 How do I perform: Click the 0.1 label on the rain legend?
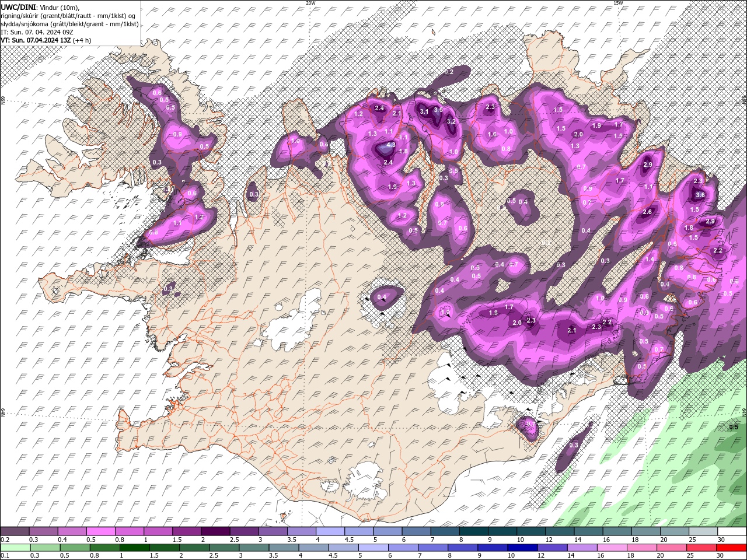pos(4,556)
